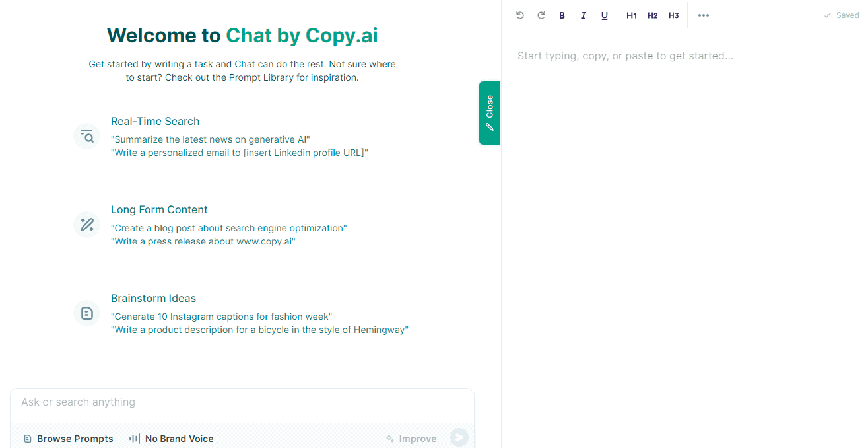Select the Brainstorm Ideas lightbulb-document icon
This screenshot has width=868, height=448.
click(86, 313)
